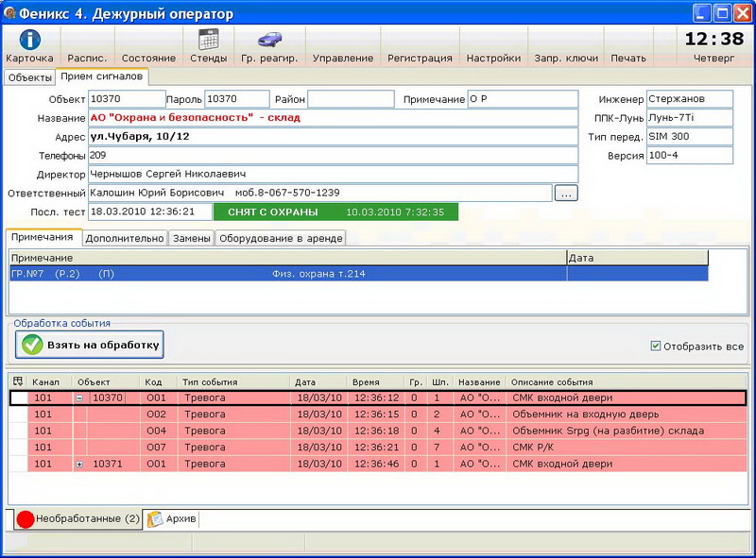Click the Архив notebook icon
This screenshot has height=558, width=756.
(x=155, y=519)
